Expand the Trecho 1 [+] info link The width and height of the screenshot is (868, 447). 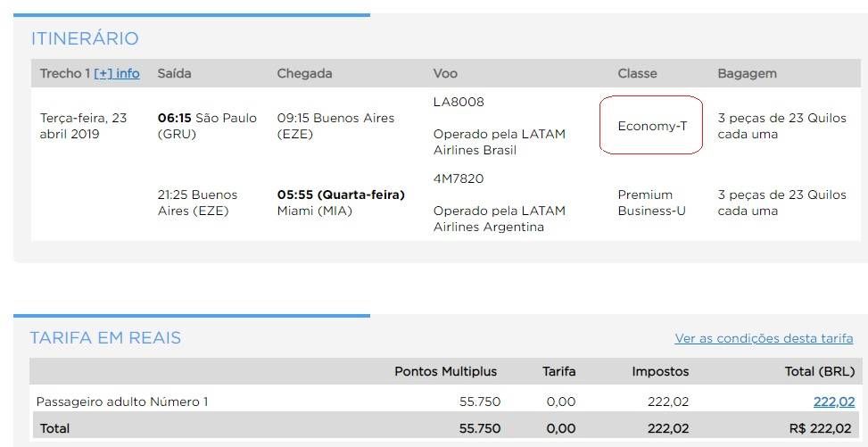coord(117,74)
